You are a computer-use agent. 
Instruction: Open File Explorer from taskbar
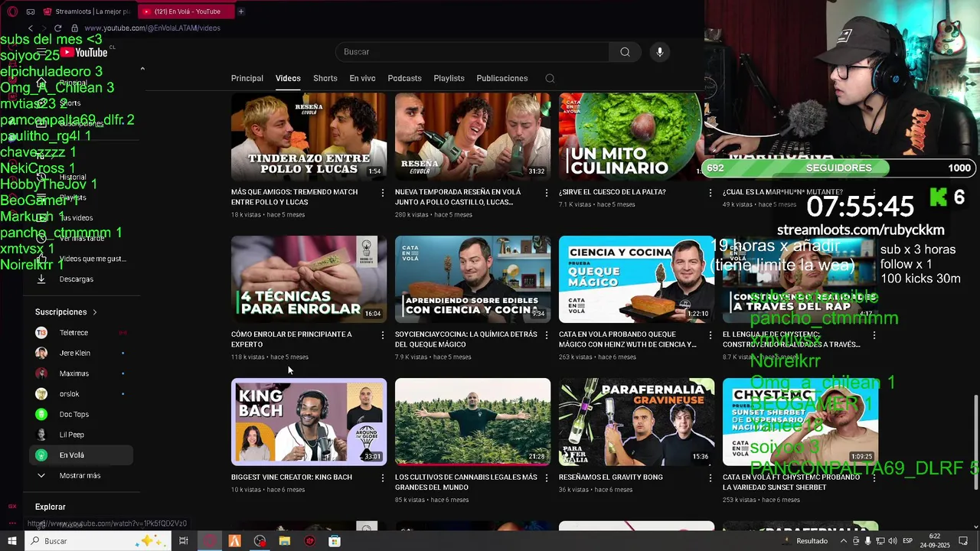(x=285, y=541)
